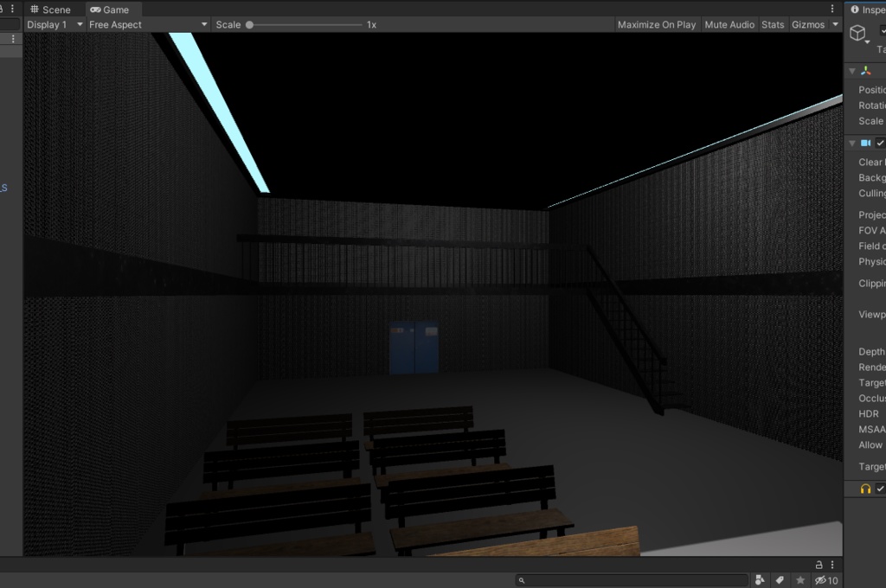Click the HDR label in Inspector
The height and width of the screenshot is (588, 886).
point(869,414)
